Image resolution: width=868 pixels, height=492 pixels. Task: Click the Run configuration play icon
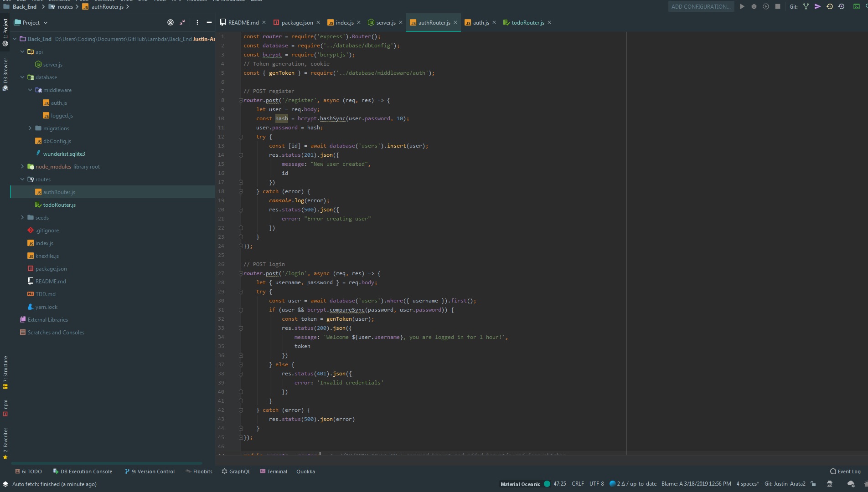tap(742, 6)
